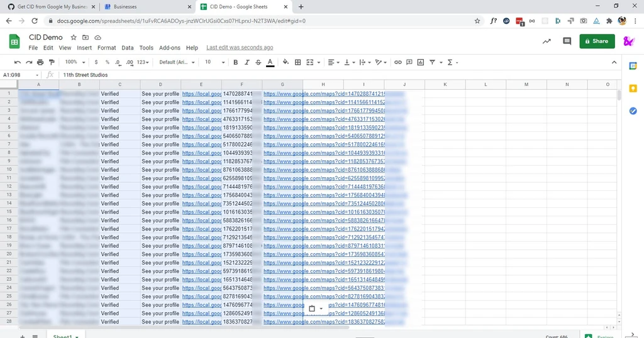Insert a comment from toolbar

point(409,62)
